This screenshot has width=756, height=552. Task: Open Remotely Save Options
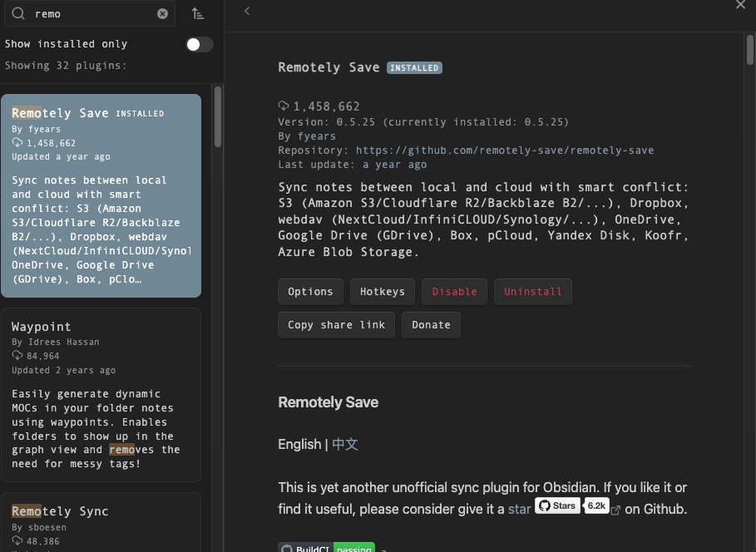310,292
